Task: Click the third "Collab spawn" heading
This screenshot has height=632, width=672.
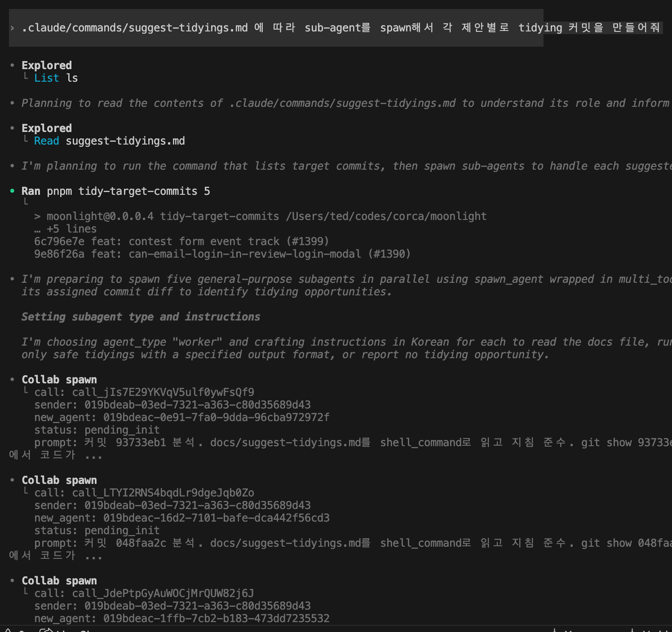Action: [59, 581]
